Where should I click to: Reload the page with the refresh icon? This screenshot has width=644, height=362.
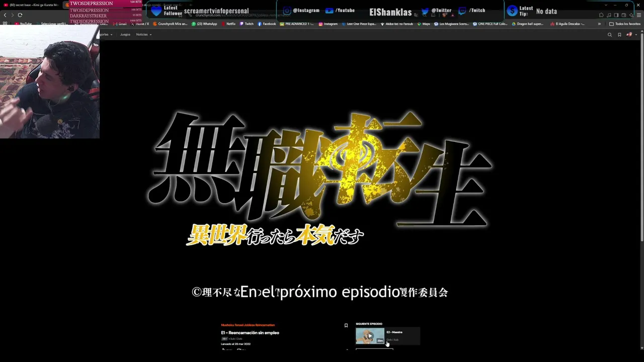tap(20, 15)
